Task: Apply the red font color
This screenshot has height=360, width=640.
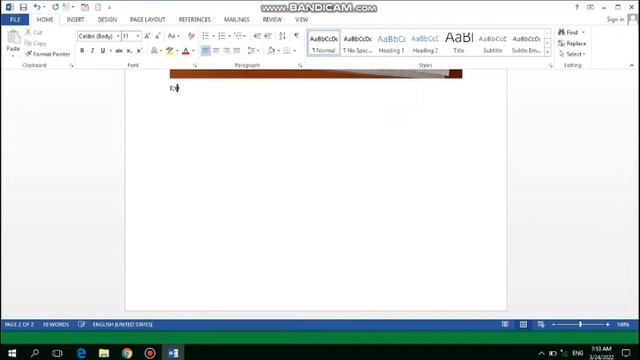Action: [186, 51]
